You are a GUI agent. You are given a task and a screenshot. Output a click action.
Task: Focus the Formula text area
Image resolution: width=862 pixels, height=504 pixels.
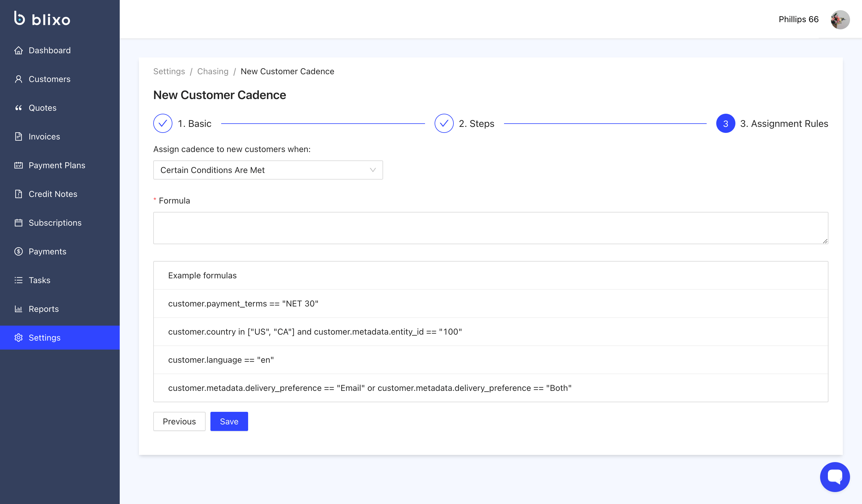coord(490,228)
